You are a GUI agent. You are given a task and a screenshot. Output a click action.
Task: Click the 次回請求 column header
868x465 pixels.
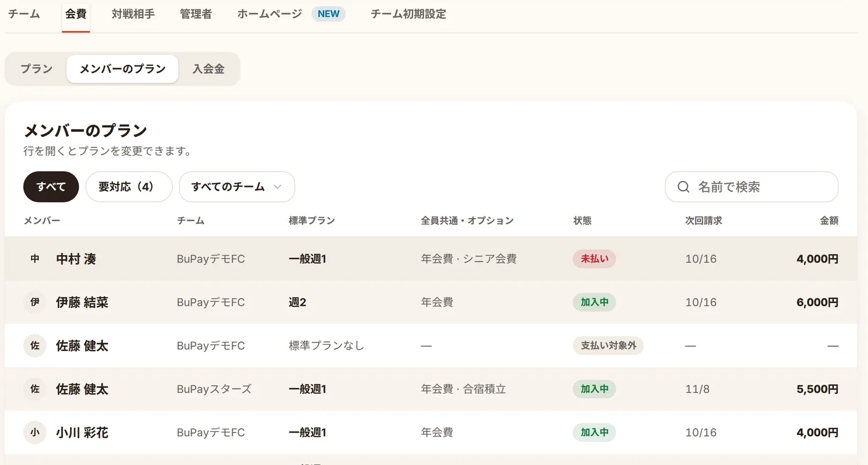704,220
